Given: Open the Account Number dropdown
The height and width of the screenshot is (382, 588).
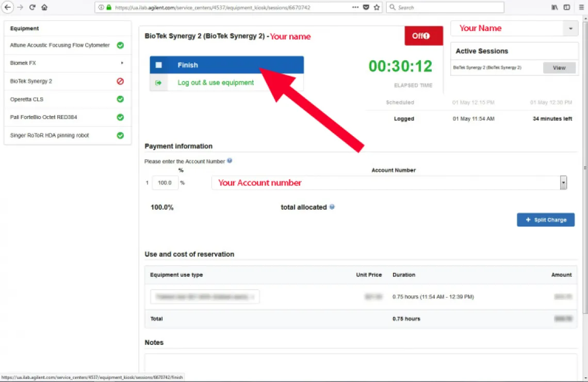Looking at the screenshot, I should click(563, 182).
